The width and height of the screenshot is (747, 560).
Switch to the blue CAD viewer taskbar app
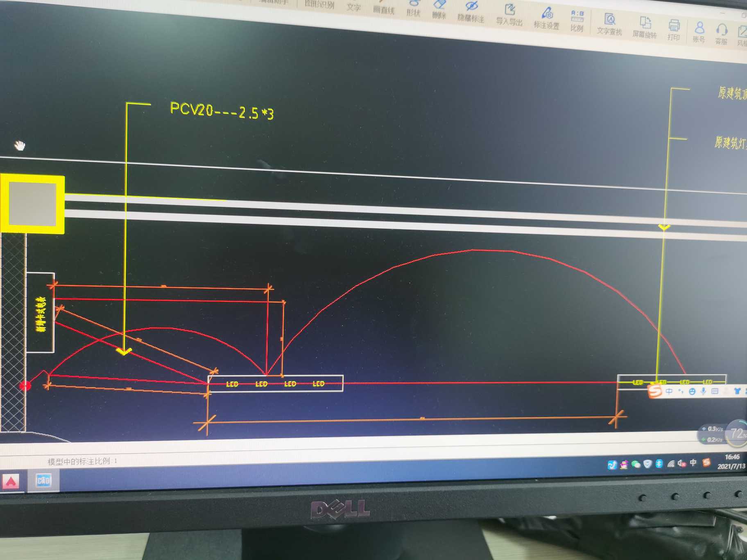click(43, 480)
